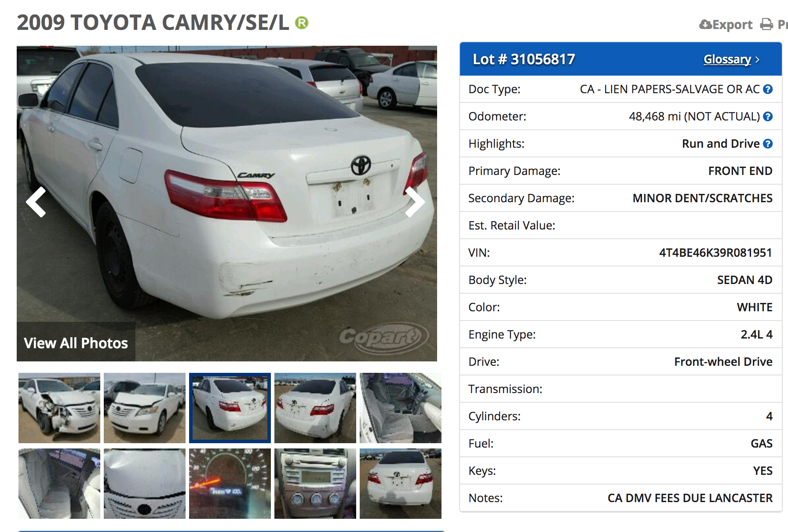Open help icon beside Run and Drive
This screenshot has height=532, width=788.
pos(768,144)
